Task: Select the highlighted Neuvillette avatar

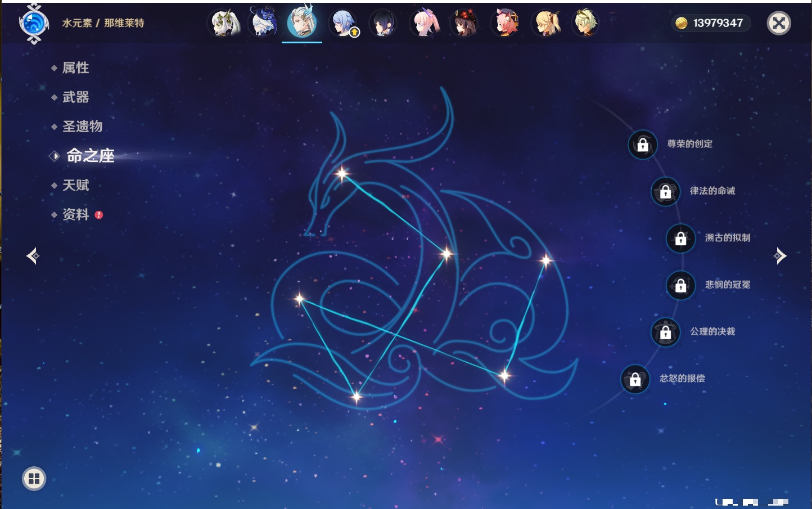Action: (x=302, y=23)
